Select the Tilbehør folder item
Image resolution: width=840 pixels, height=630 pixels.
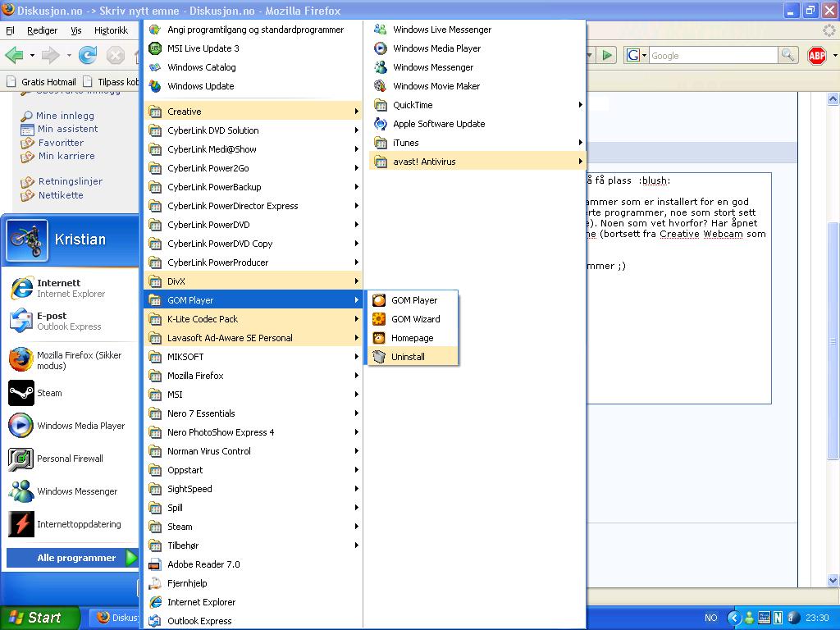tap(253, 546)
